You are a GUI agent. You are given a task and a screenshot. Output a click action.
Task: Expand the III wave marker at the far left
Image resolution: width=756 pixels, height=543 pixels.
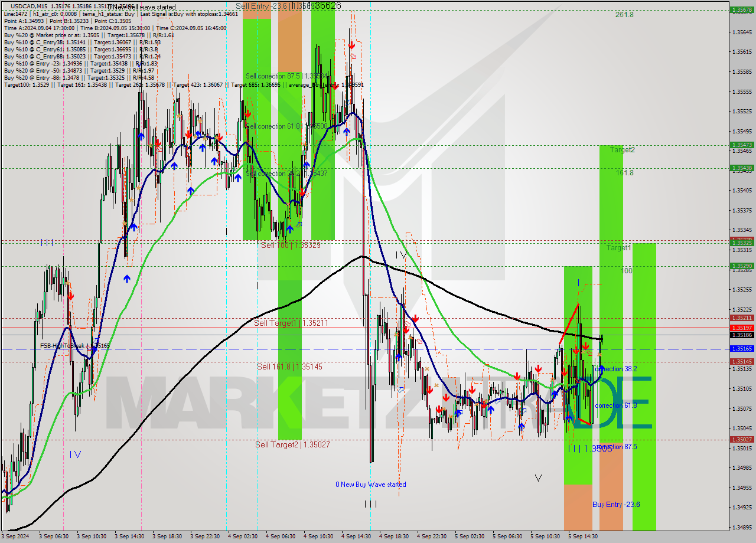[47, 242]
